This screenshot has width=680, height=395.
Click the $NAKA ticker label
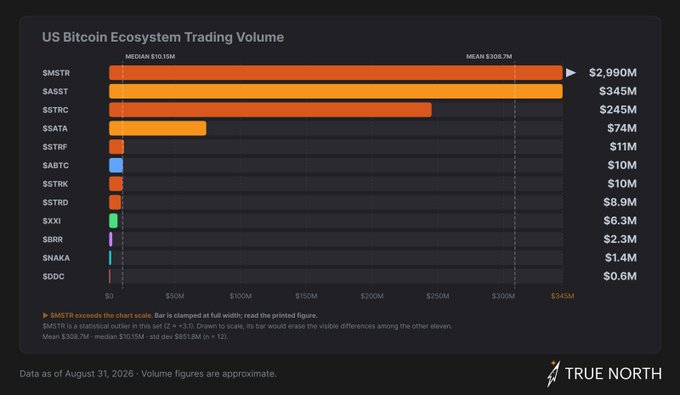tap(56, 258)
